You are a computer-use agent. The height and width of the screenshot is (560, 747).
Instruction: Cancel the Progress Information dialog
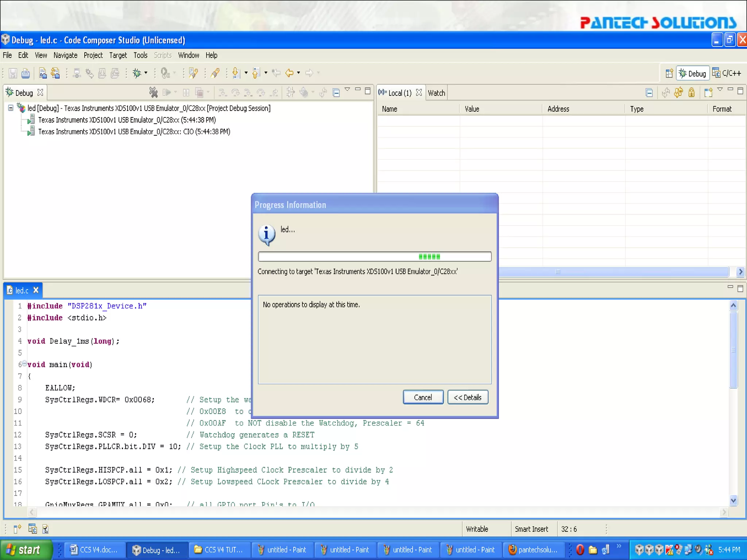pyautogui.click(x=423, y=397)
